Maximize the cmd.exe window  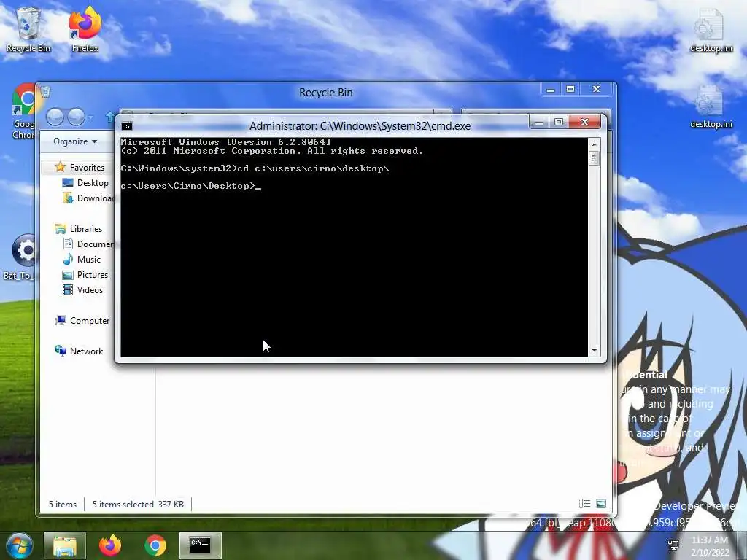(x=559, y=122)
